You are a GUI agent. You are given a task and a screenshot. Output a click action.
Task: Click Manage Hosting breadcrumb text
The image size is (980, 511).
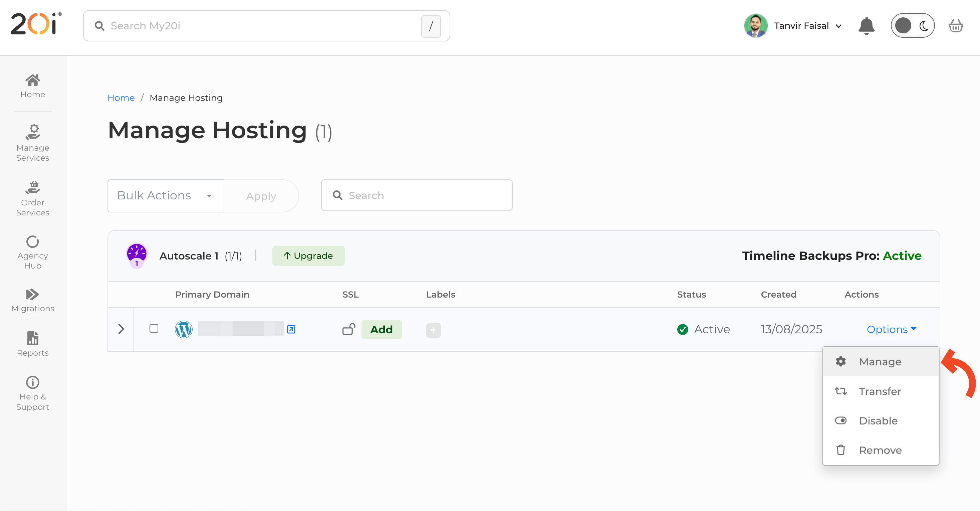[x=186, y=98]
